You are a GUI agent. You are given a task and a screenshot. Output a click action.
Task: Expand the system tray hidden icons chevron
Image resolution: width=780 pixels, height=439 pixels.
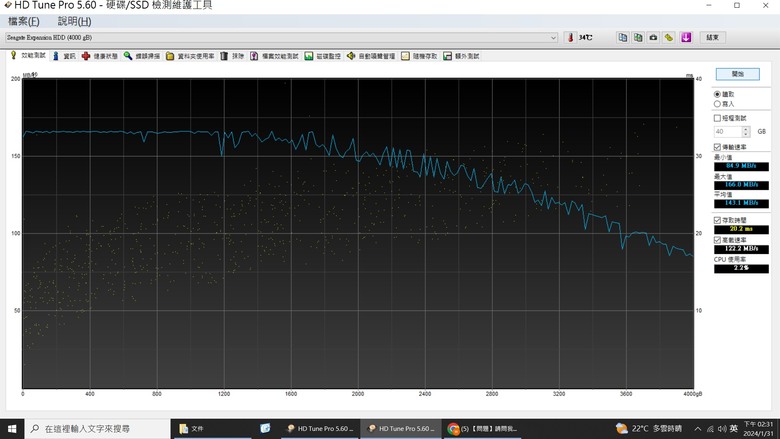[698, 429]
